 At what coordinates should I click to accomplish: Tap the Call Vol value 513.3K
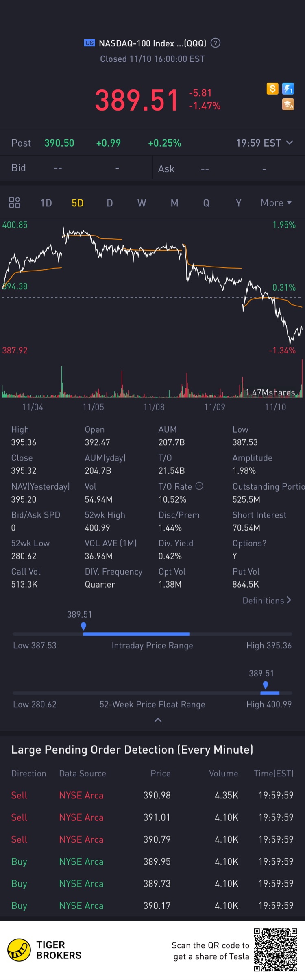pyautogui.click(x=24, y=584)
